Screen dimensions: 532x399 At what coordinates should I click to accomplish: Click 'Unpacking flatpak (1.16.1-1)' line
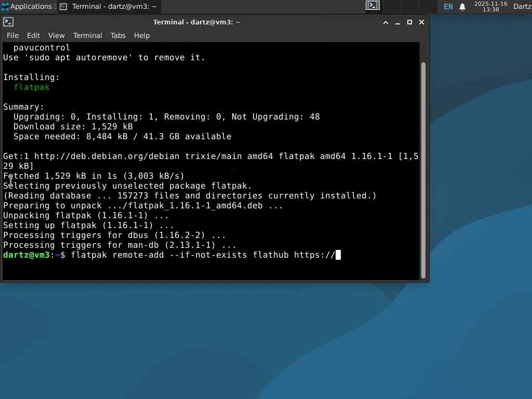pyautogui.click(x=86, y=216)
